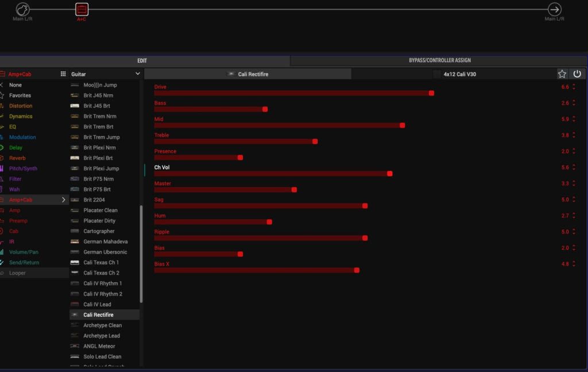Image resolution: width=588 pixels, height=372 pixels.
Task: Adjust the Drive value stepper arrows
Action: (574, 87)
